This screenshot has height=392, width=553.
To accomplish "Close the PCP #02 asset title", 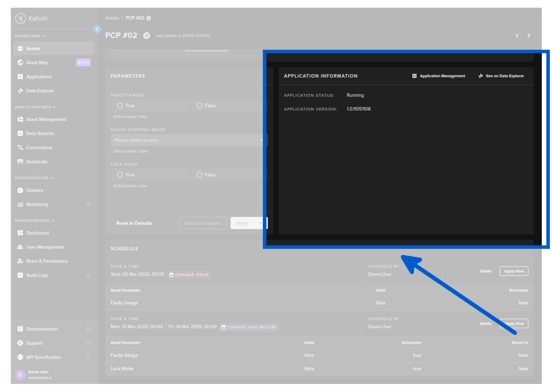I will click(x=147, y=36).
